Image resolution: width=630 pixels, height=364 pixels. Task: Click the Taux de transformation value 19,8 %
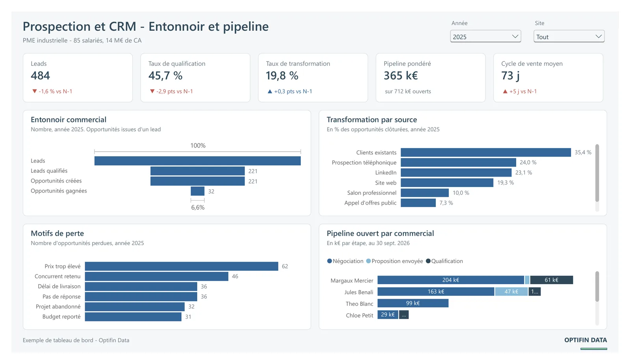pos(282,76)
